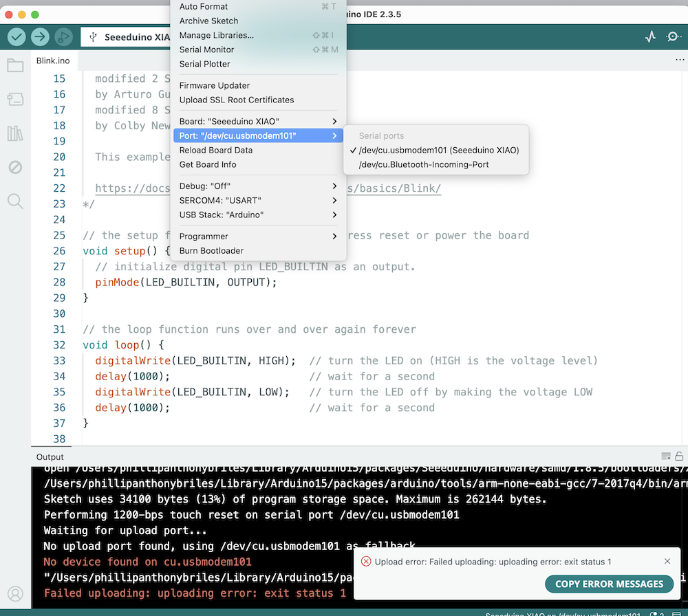The width and height of the screenshot is (688, 616).
Task: Click "delay(1000);" on line 36
Action: (x=133, y=408)
